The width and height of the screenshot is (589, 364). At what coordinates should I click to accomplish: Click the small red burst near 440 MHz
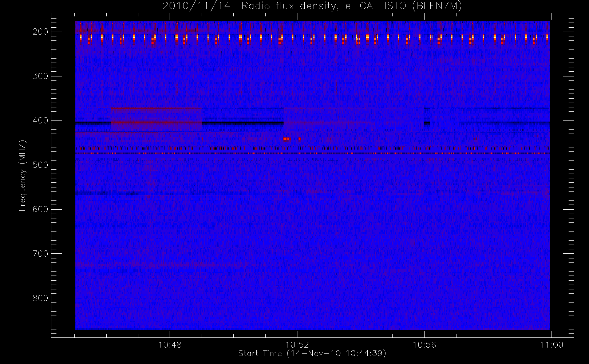point(287,139)
